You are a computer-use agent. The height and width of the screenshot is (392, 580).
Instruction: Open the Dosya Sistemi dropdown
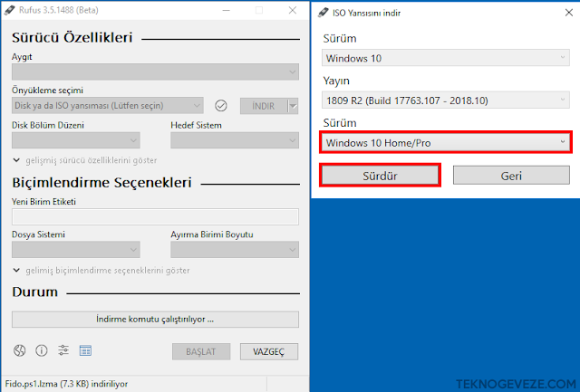pyautogui.click(x=76, y=250)
